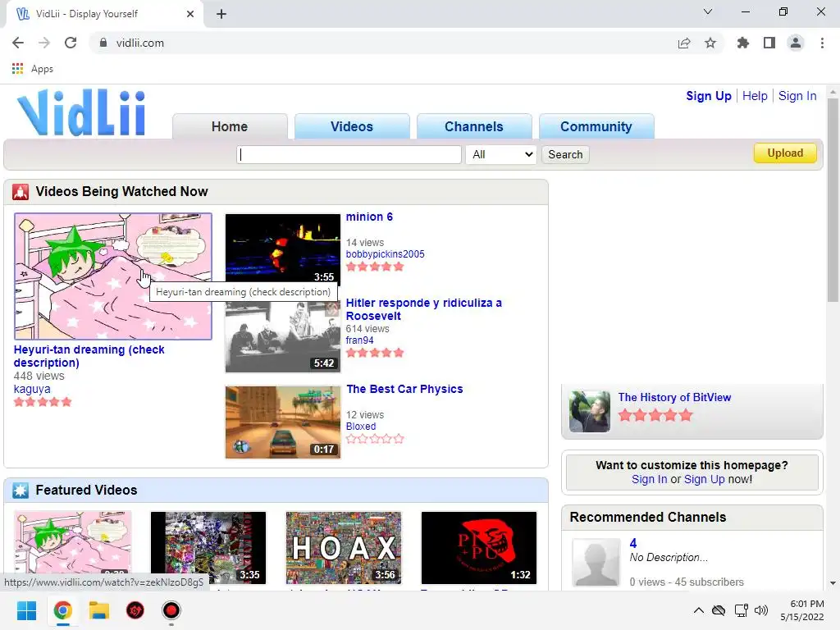The image size is (840, 630).
Task: Open the minion 6 title link
Action: click(369, 217)
